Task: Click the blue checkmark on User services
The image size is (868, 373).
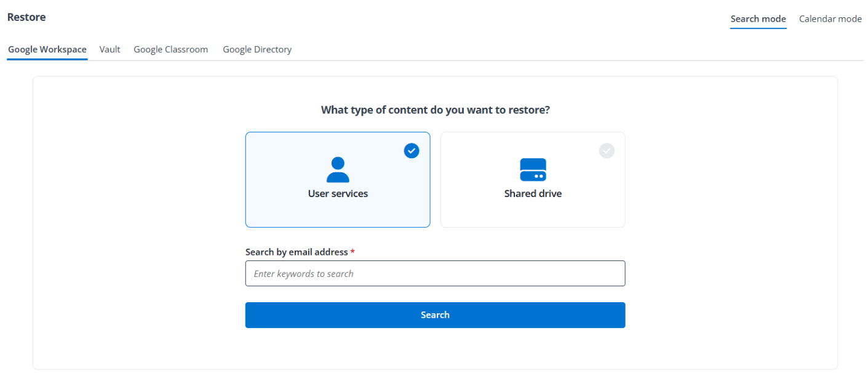Action: tap(411, 150)
